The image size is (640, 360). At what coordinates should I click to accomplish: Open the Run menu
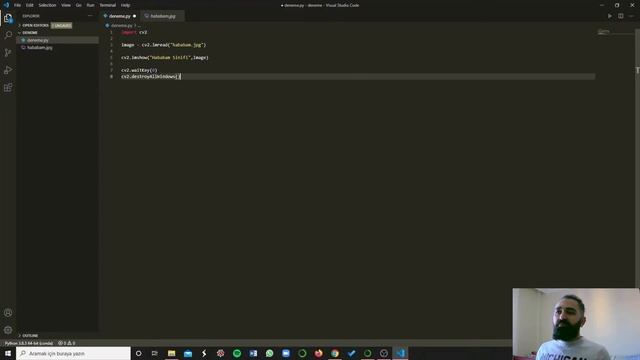[x=90, y=5]
